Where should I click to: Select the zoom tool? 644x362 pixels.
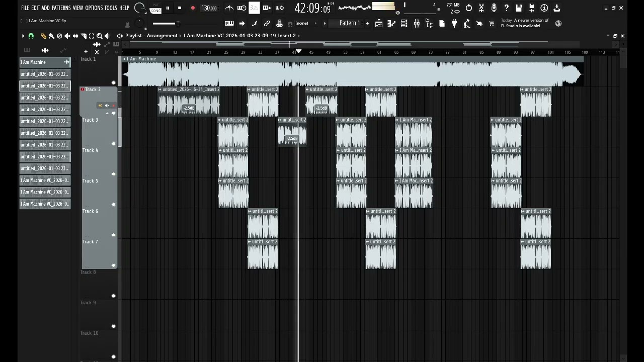pos(100,36)
